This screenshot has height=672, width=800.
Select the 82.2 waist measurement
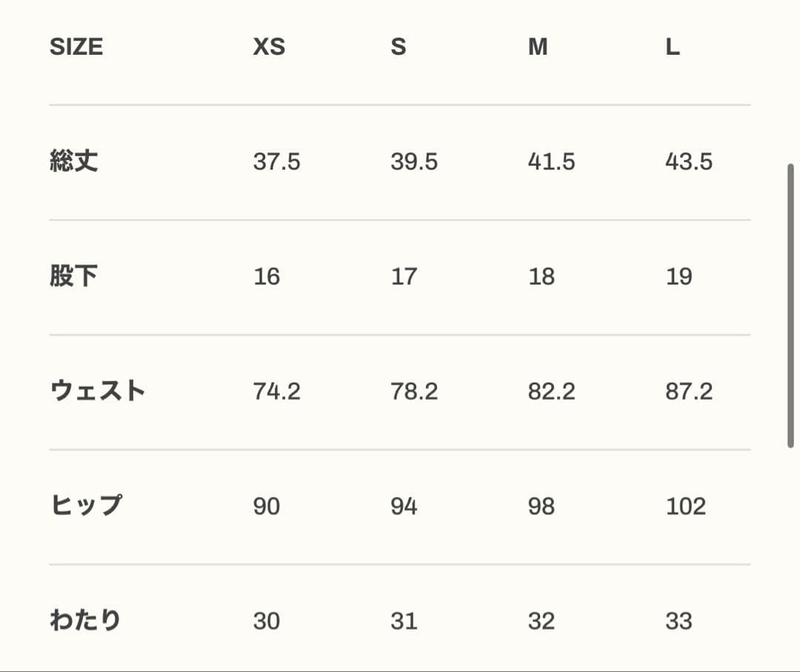(552, 391)
